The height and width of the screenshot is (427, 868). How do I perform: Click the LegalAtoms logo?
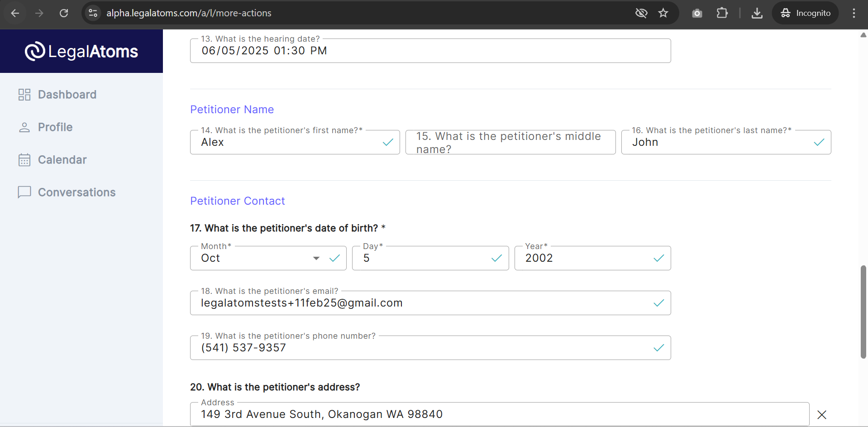point(81,51)
